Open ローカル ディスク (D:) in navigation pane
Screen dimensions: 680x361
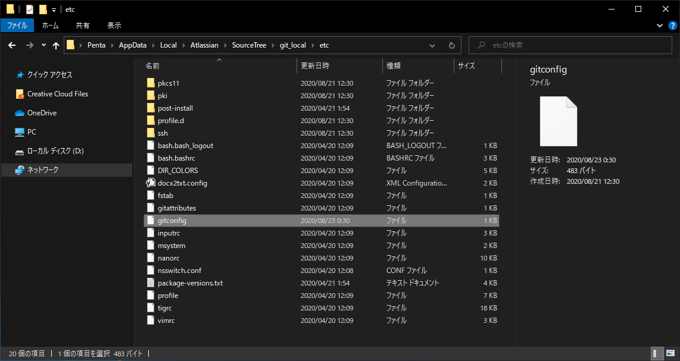49,151
